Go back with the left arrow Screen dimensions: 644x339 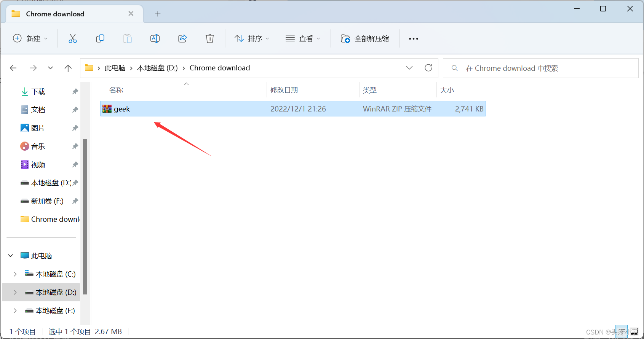click(x=13, y=68)
